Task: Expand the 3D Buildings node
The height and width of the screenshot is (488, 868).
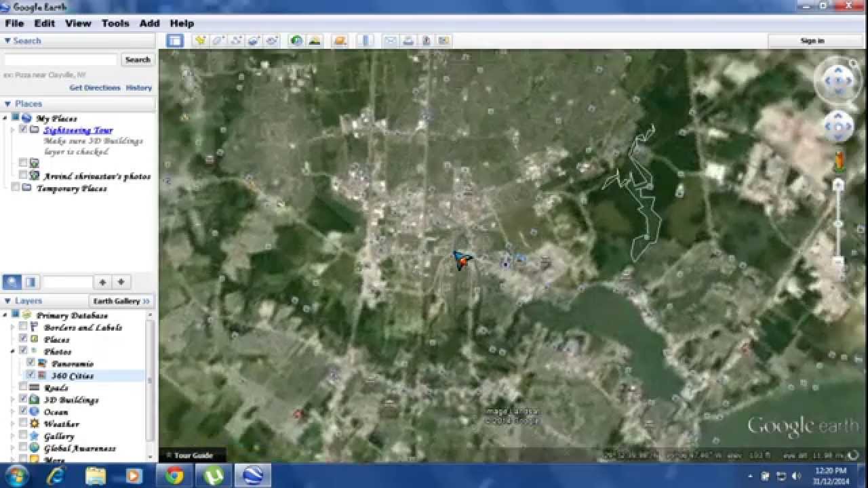Action: (12, 400)
